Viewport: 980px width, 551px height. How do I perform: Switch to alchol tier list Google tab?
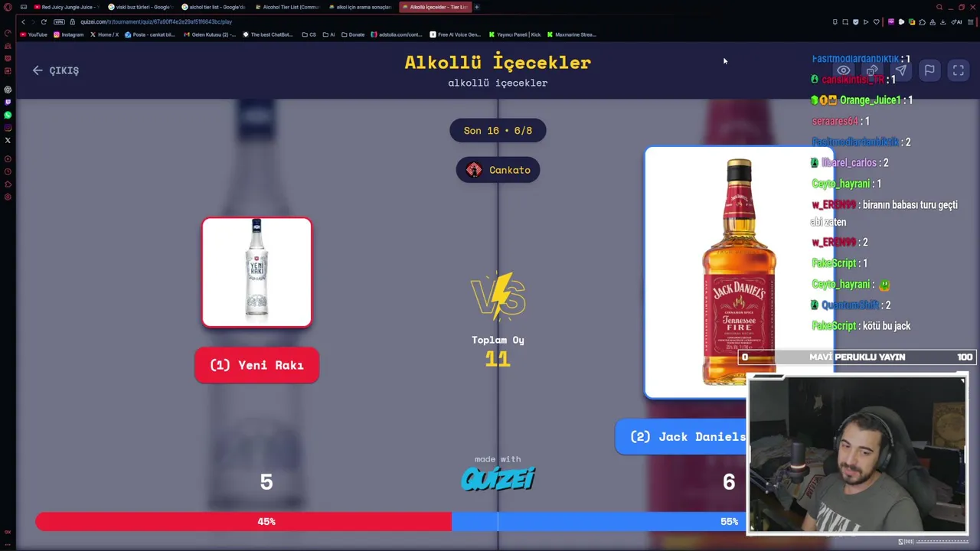click(214, 7)
